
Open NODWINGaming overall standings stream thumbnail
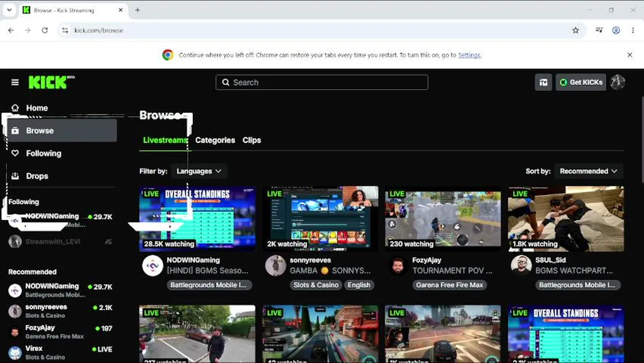[197, 219]
